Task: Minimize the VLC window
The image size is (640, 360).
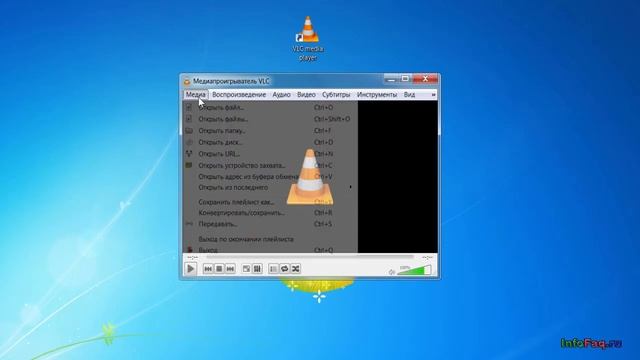Action: point(391,79)
